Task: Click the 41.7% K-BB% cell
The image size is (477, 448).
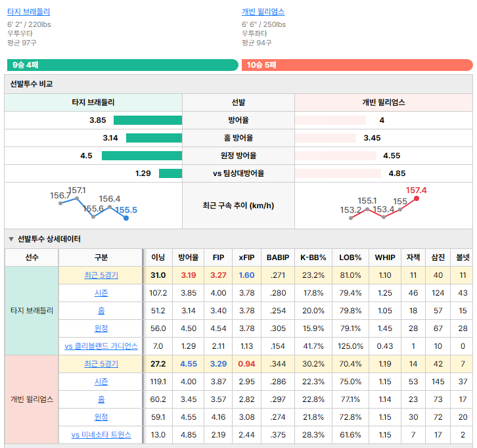Action: tap(313, 346)
